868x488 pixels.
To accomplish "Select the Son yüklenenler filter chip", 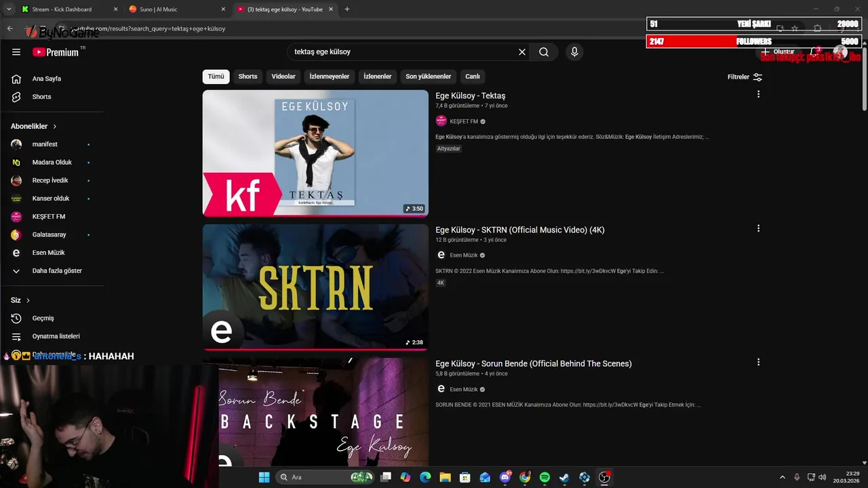I will coord(429,77).
